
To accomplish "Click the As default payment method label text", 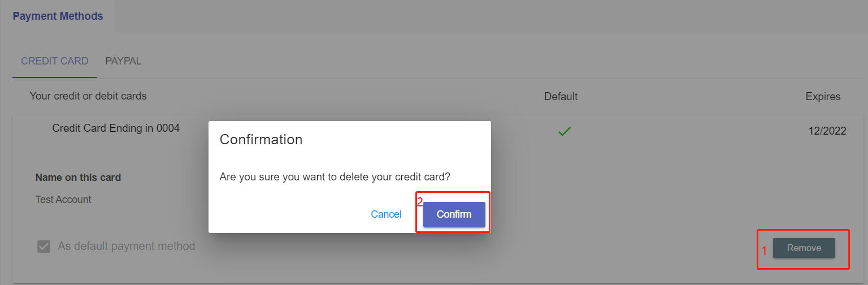I will click(x=126, y=247).
